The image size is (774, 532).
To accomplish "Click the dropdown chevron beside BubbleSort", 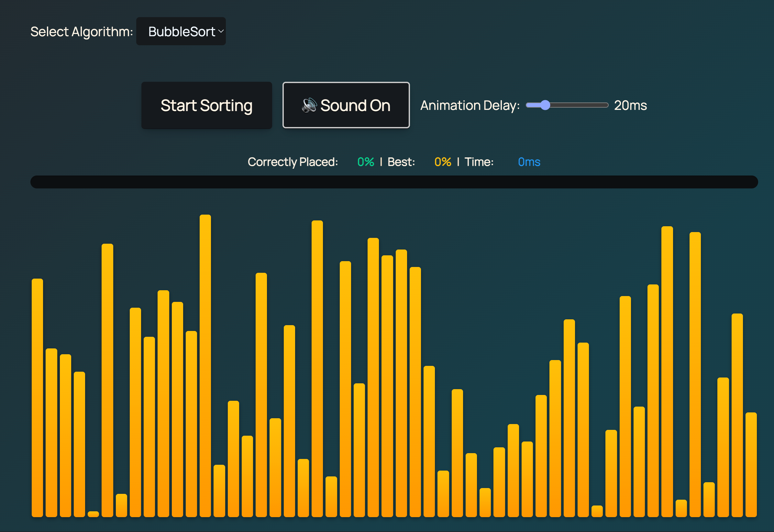I will (x=221, y=32).
